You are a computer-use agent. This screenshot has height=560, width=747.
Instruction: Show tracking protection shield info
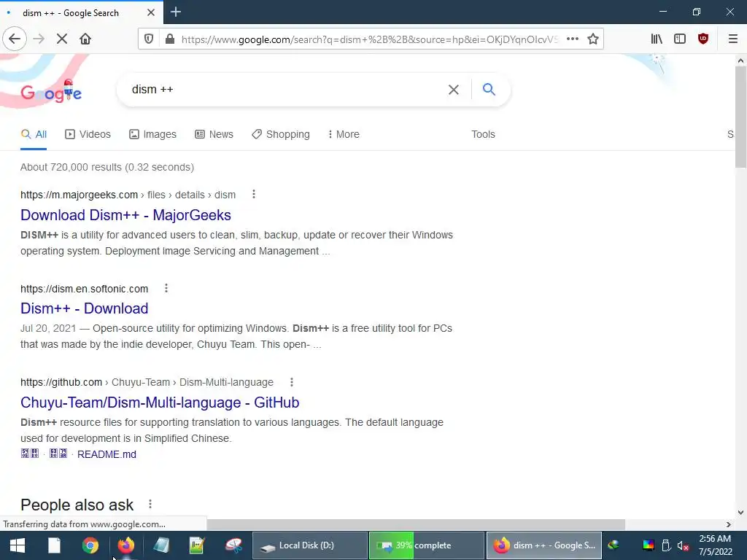coord(149,39)
